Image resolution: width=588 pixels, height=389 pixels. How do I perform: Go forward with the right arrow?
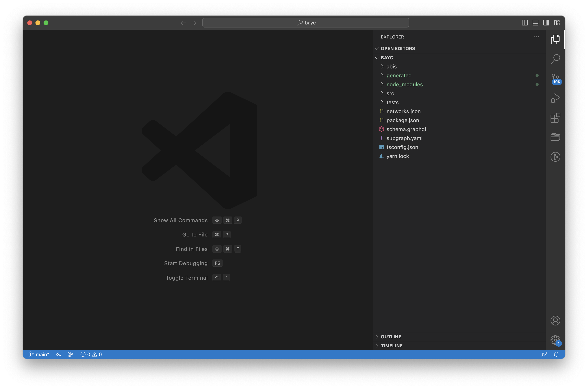pos(194,23)
